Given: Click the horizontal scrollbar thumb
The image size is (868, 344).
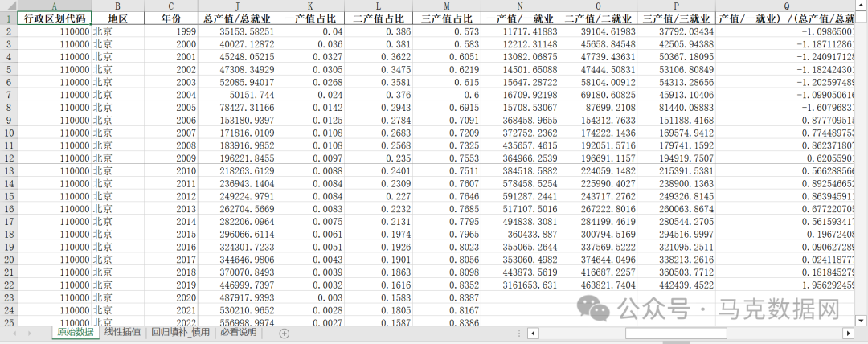Looking at the screenshot, I should pyautogui.click(x=676, y=333).
